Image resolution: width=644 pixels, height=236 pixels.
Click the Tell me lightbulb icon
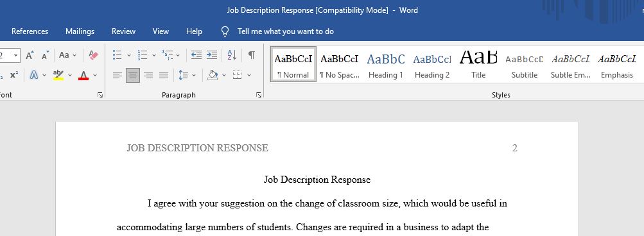click(225, 31)
